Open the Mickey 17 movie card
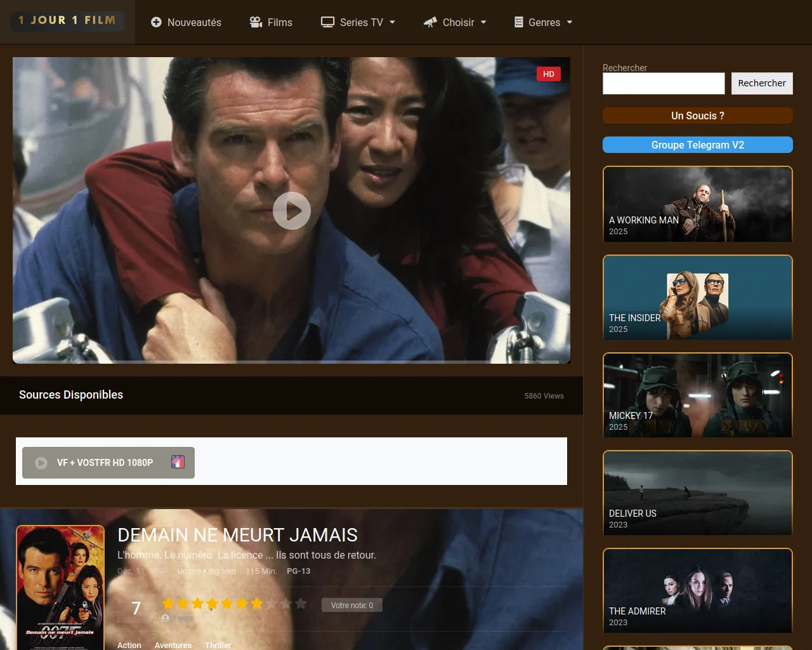 click(698, 395)
